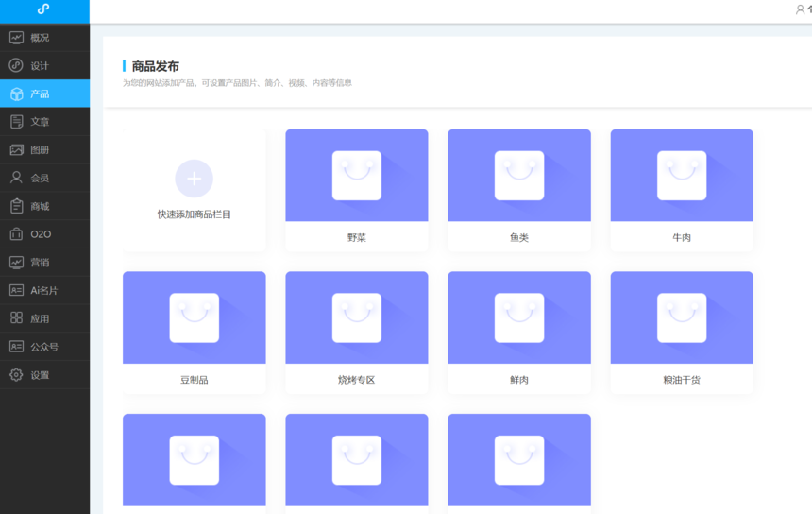Open the 豆制品 category card thumbnail

click(x=195, y=317)
